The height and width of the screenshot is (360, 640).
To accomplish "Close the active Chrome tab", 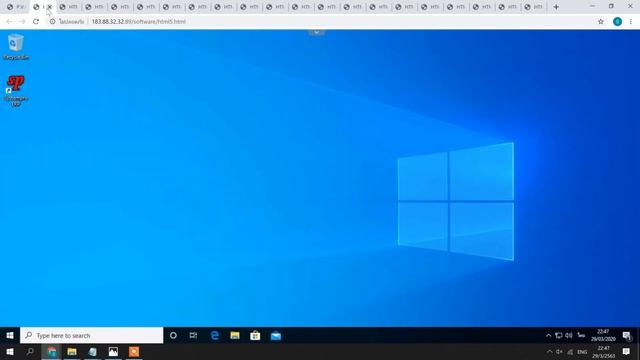I will (50, 7).
